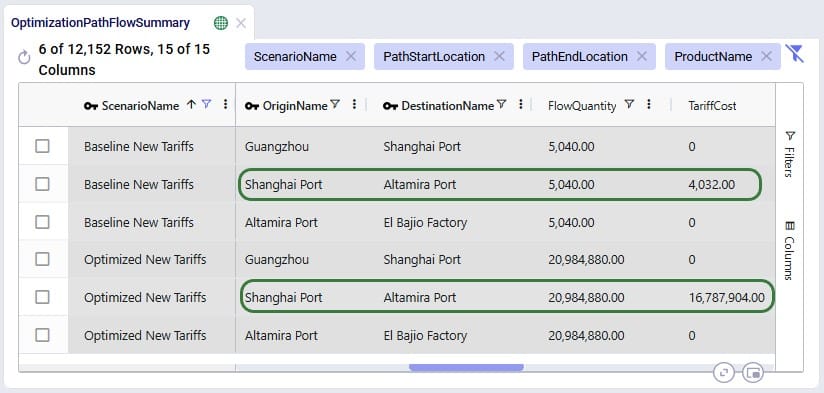Open the FlowQuantity column three-dot menu
Viewport: 824px width, 393px height.
pyautogui.click(x=648, y=105)
